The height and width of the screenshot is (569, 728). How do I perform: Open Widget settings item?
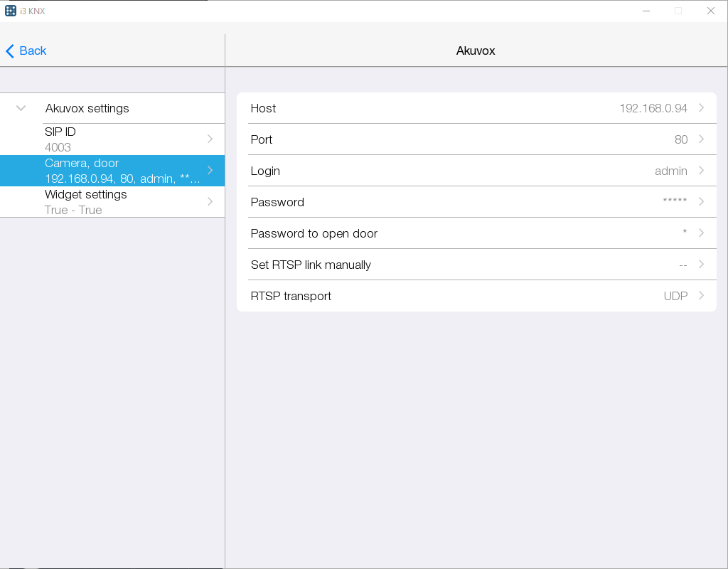point(121,202)
